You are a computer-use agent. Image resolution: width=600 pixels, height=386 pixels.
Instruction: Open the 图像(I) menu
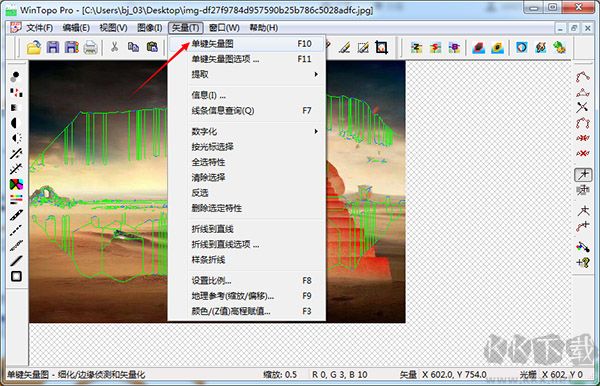[149, 28]
